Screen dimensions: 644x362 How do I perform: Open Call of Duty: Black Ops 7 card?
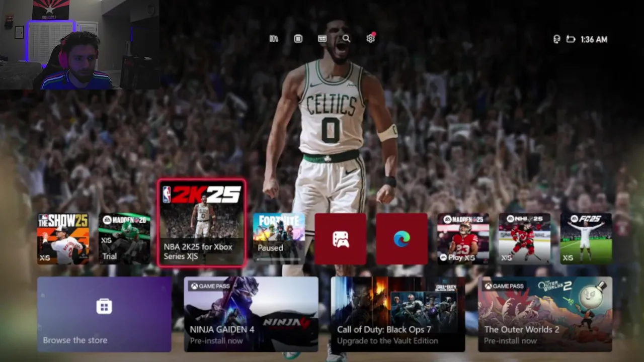point(398,314)
